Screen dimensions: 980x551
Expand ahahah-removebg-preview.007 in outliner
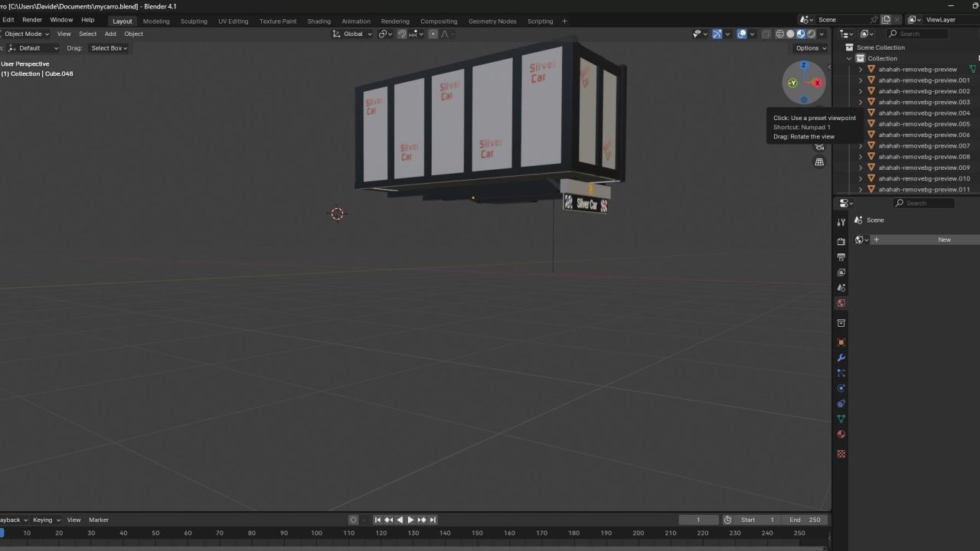pos(861,145)
